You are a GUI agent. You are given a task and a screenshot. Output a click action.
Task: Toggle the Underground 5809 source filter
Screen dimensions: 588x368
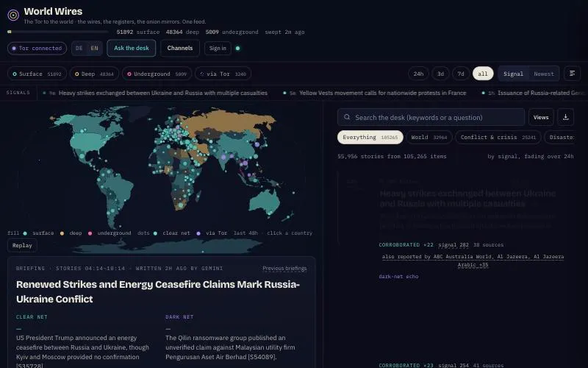157,74
